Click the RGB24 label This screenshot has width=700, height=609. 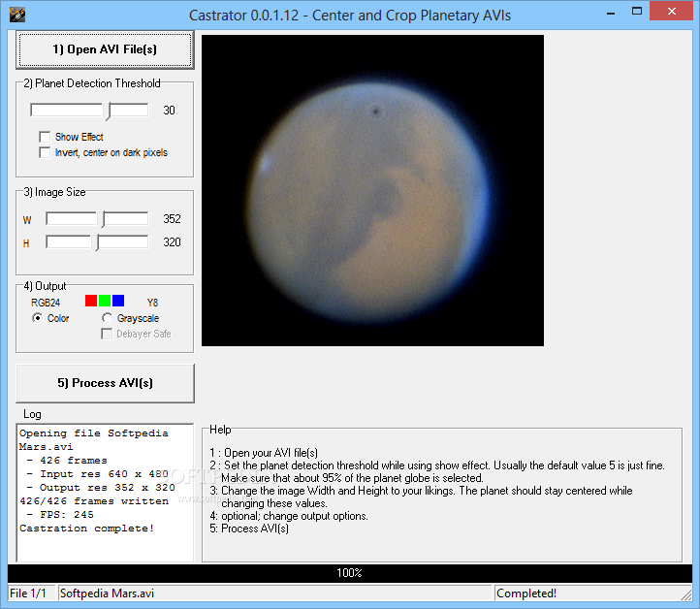coord(46,303)
